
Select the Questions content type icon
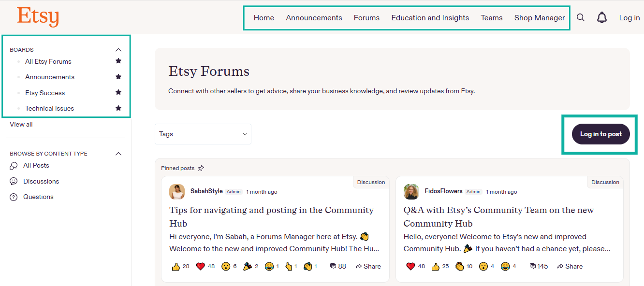point(13,197)
